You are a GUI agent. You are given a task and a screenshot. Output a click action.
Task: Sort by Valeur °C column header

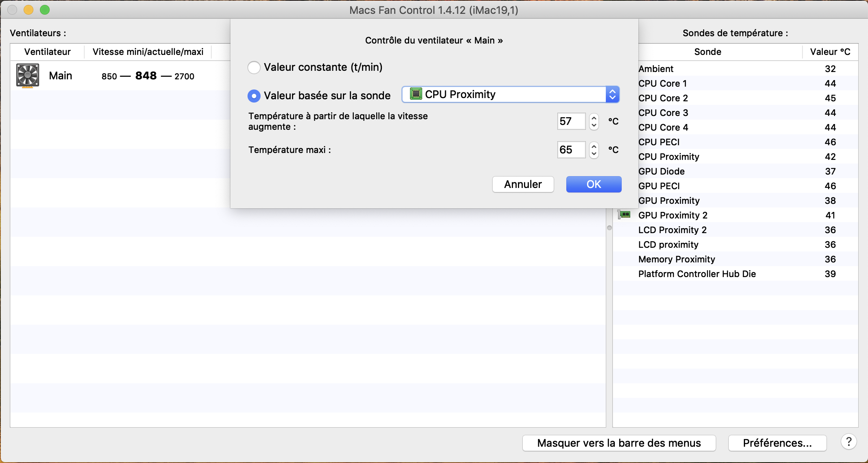point(830,52)
